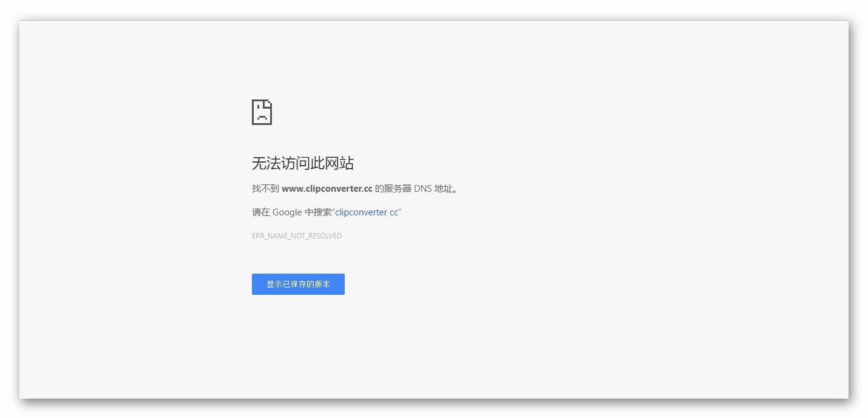Open the "clipconverter cc" Google search link
Screen dimensions: 868x418
tap(367, 212)
